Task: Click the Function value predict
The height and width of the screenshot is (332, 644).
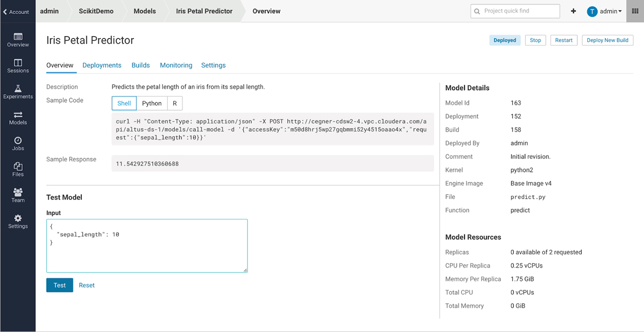Action: (x=520, y=210)
